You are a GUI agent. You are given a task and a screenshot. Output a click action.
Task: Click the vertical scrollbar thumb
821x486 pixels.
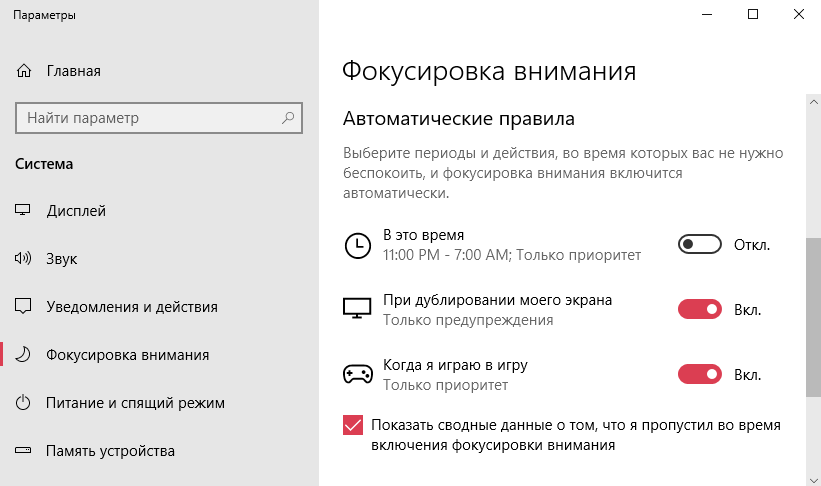(814, 317)
